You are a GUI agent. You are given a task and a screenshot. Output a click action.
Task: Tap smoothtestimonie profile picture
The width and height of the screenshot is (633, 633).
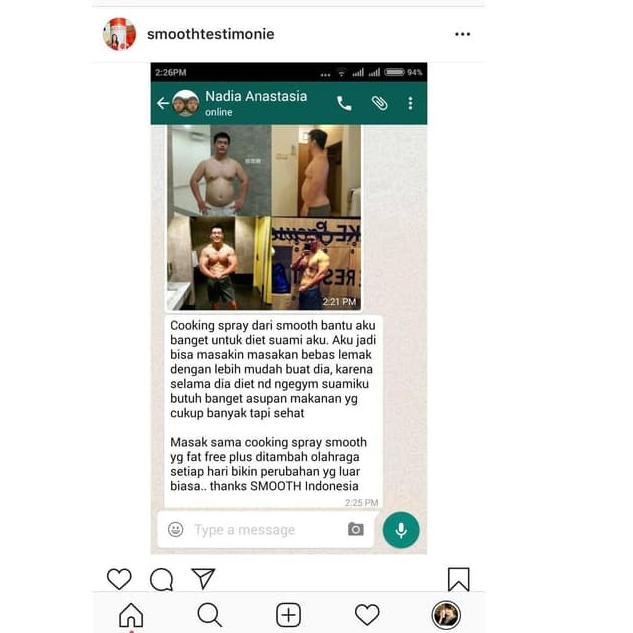pos(119,34)
